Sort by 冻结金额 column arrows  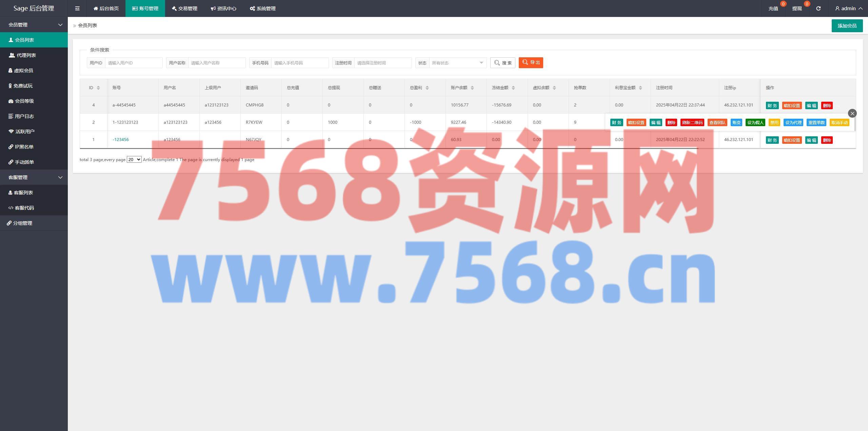coord(513,88)
